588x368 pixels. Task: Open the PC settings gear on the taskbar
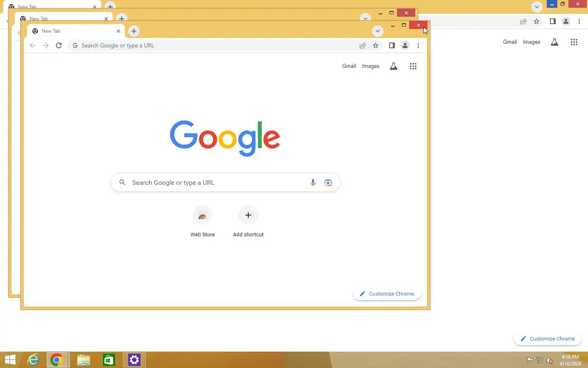pos(134,360)
